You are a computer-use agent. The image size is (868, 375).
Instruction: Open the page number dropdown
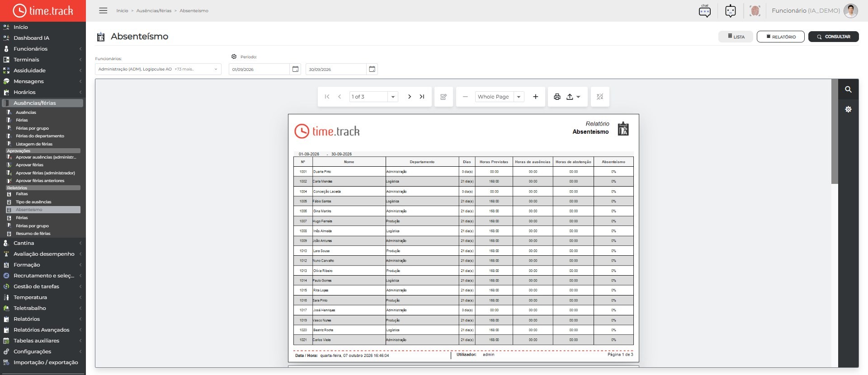(x=393, y=97)
